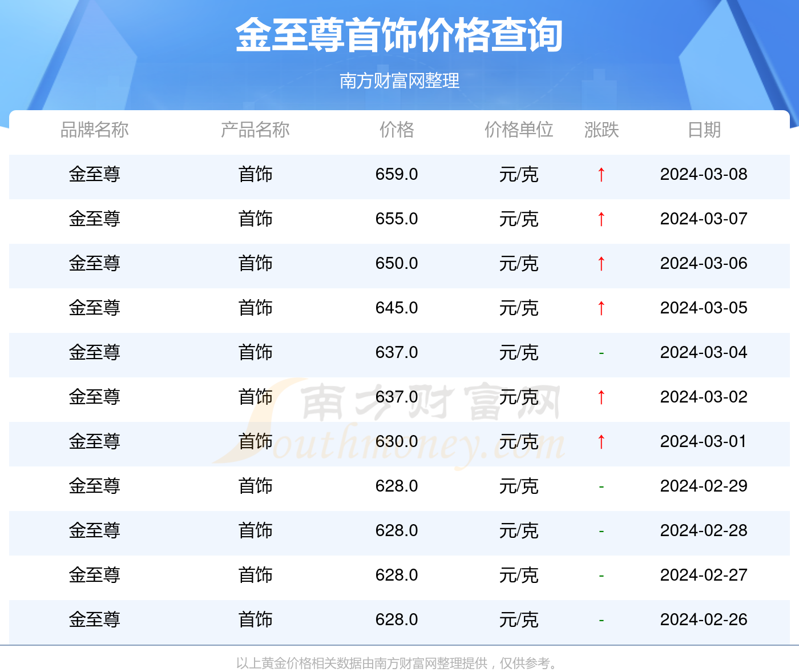799x672 pixels.
Task: Click the 价格 column header
Action: point(397,130)
